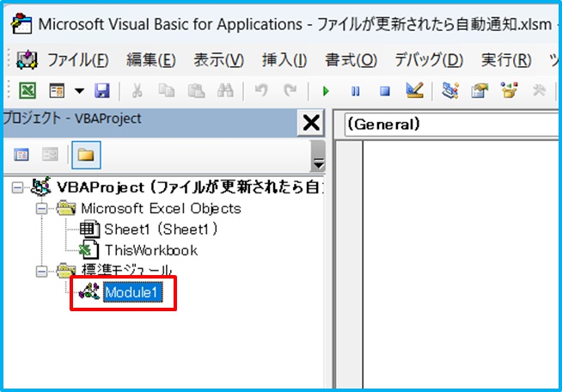The width and height of the screenshot is (562, 392).
Task: Click the Reset stop icon
Action: point(385,91)
